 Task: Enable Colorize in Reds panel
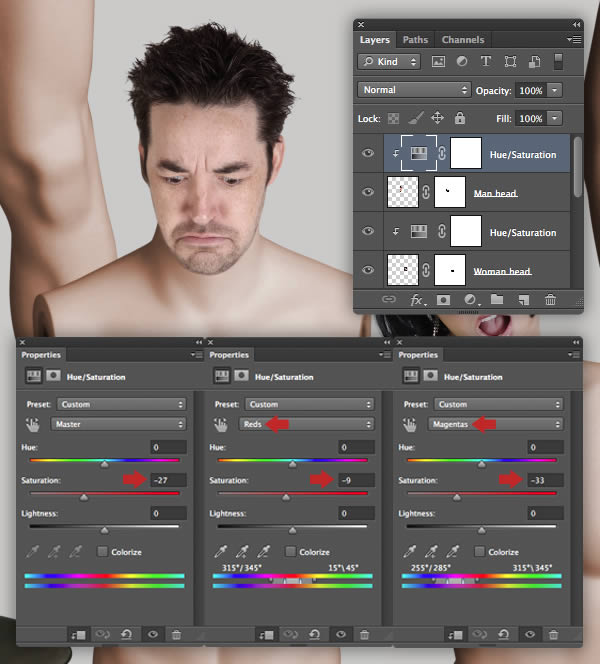pos(290,551)
